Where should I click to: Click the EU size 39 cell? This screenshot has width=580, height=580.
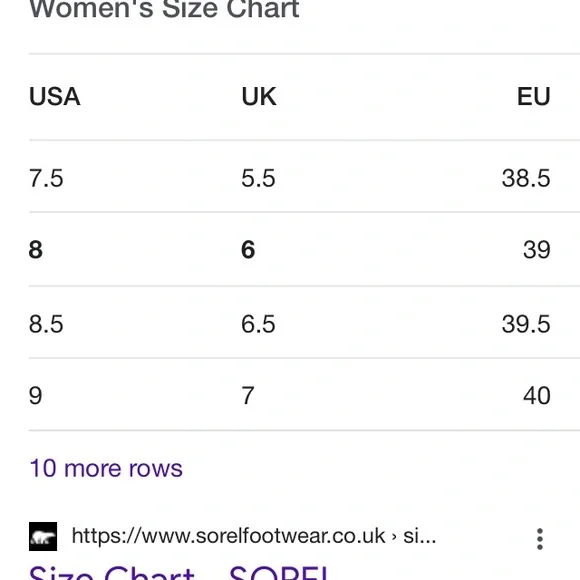click(537, 250)
